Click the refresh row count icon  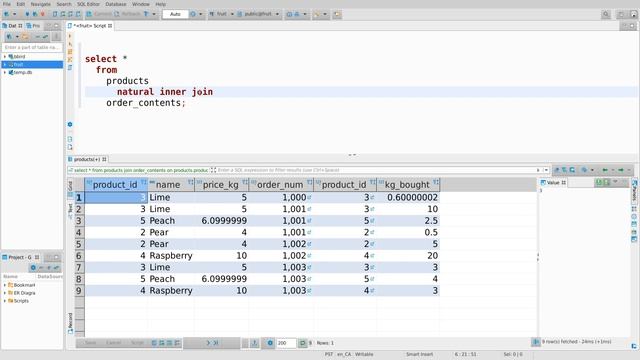click(302, 343)
